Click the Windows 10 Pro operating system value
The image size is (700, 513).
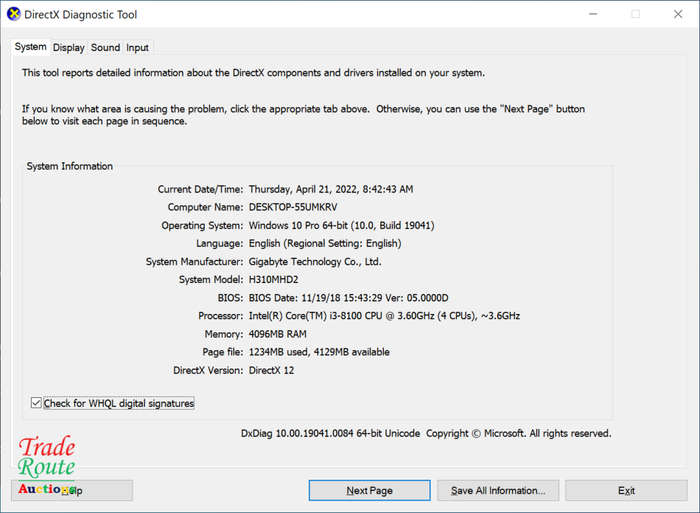point(342,225)
